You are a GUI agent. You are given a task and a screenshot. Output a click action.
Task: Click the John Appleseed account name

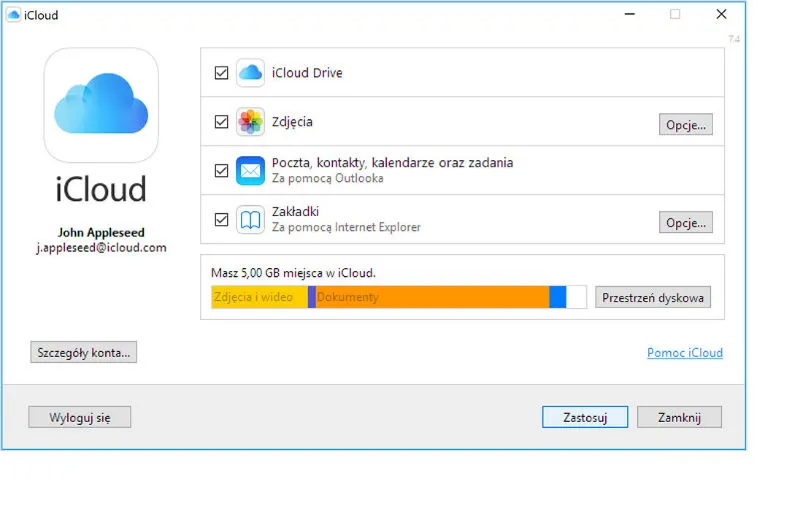(101, 232)
